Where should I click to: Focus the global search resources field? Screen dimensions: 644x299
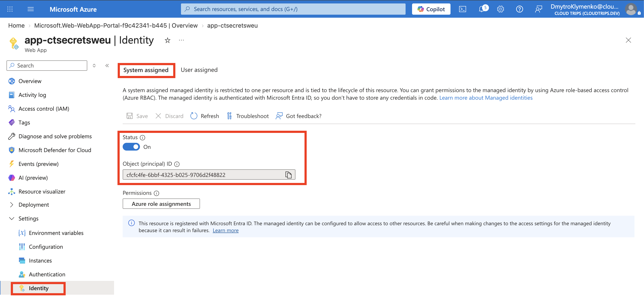point(293,9)
